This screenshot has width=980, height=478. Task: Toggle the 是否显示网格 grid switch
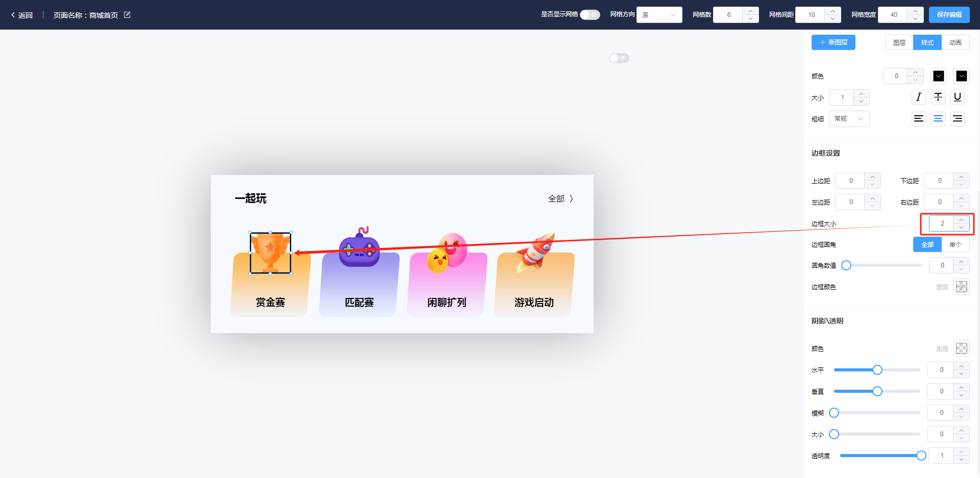590,15
